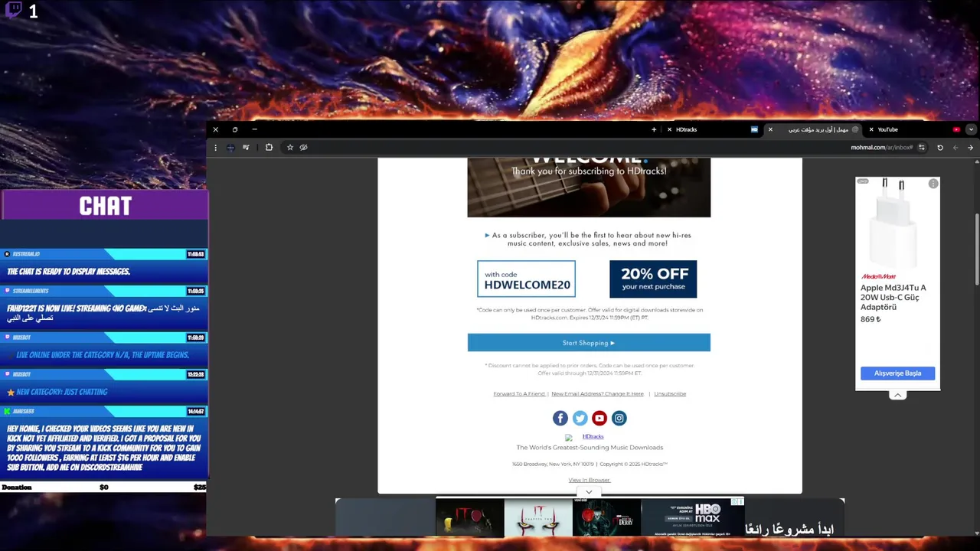Click the Welcome to Derry poster thumbnail
The image size is (980, 551).
coord(606,518)
